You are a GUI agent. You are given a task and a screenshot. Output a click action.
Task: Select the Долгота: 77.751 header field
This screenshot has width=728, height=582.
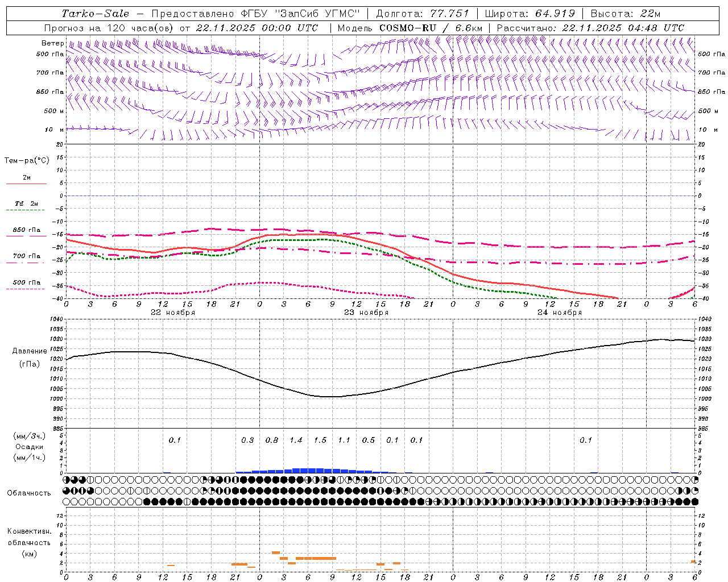[423, 14]
